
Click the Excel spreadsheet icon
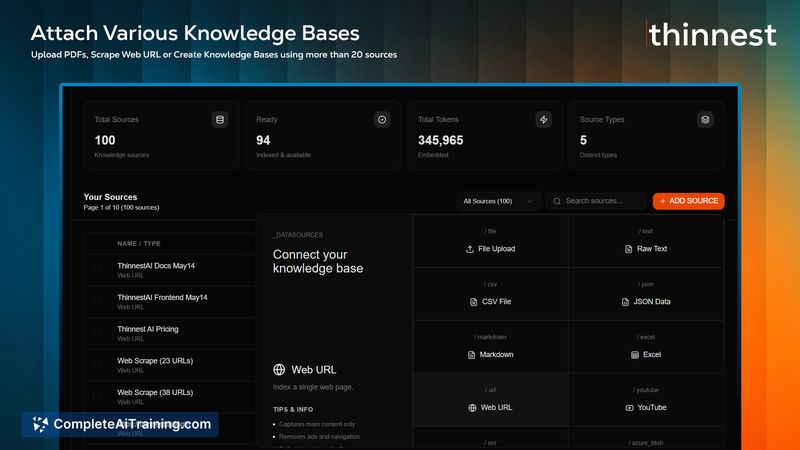pyautogui.click(x=635, y=355)
